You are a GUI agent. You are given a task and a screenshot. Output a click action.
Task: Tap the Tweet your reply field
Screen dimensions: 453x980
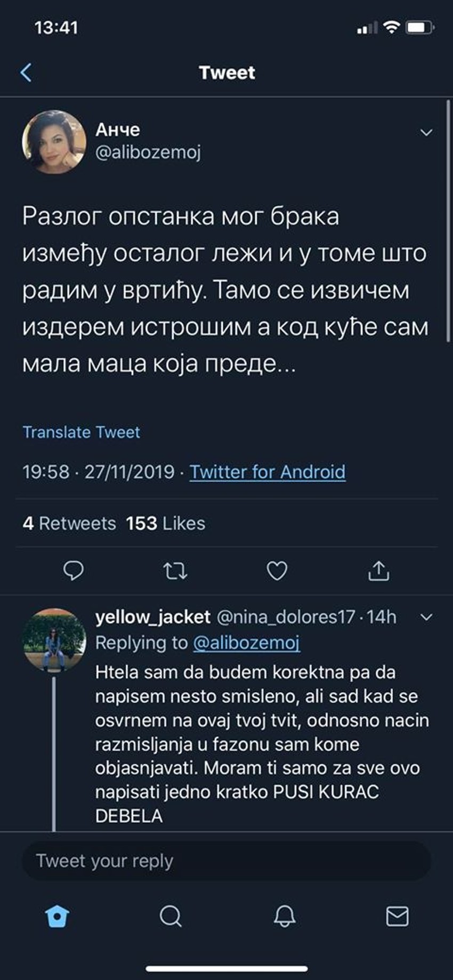pyautogui.click(x=226, y=861)
